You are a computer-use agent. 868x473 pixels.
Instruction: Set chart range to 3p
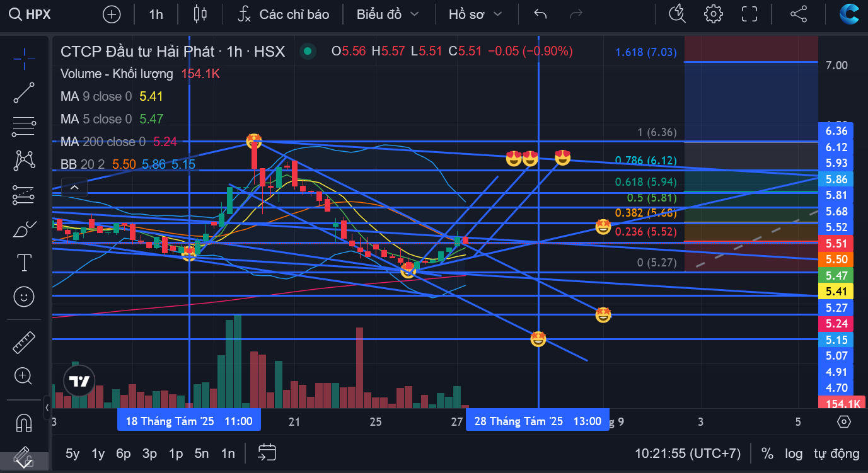point(149,453)
